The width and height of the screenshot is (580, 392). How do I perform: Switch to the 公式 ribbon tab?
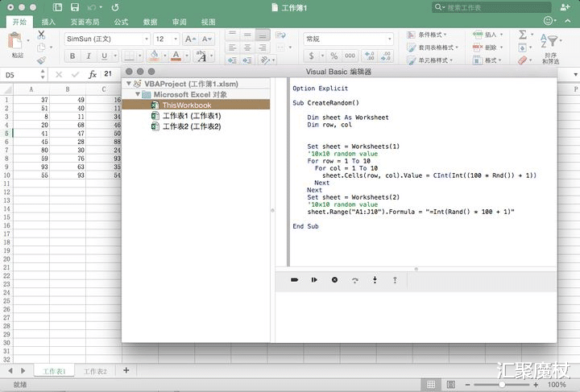(121, 23)
